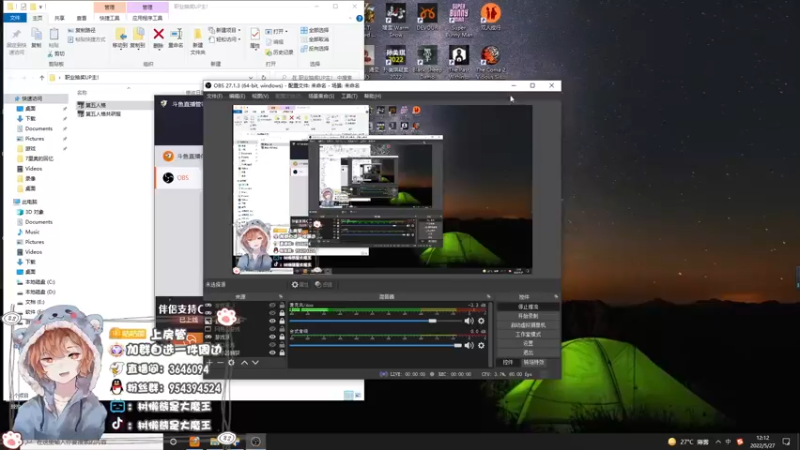Toggle the lock on the last OBS source

pyautogui.click(x=282, y=353)
